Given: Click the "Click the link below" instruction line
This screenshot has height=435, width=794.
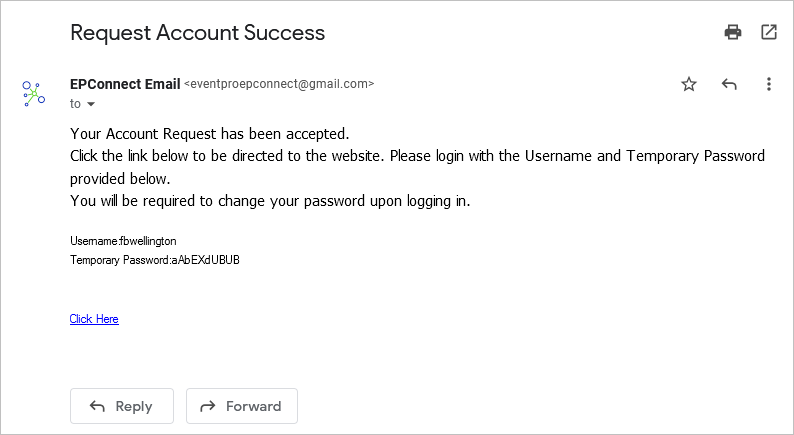Looking at the screenshot, I should (417, 156).
